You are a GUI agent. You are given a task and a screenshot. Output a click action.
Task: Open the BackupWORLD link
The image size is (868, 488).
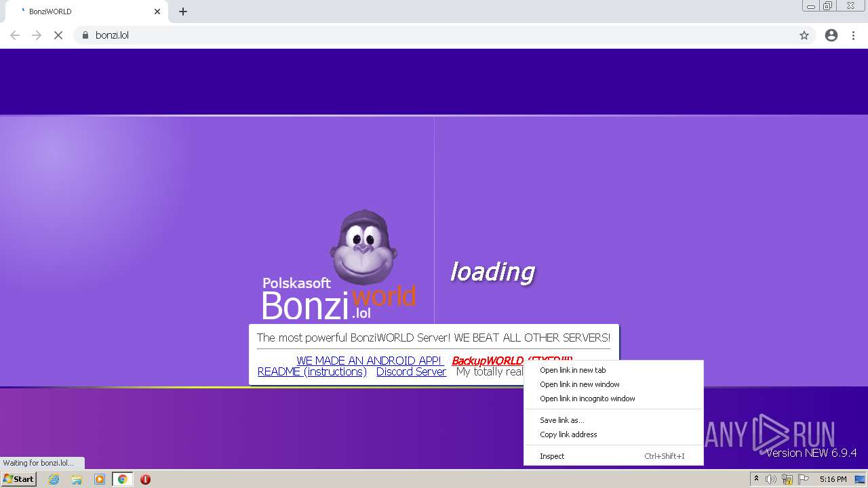(x=487, y=361)
